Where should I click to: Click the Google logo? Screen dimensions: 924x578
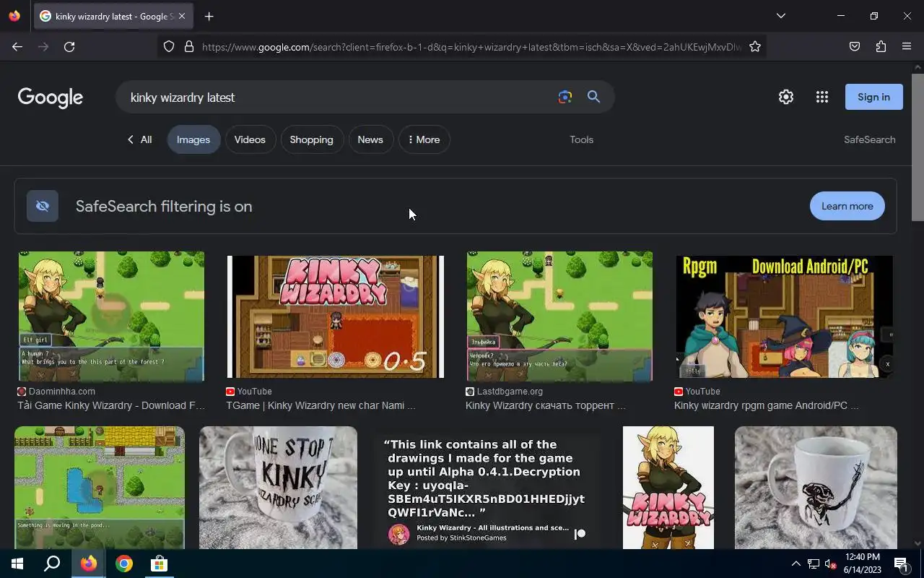point(51,98)
